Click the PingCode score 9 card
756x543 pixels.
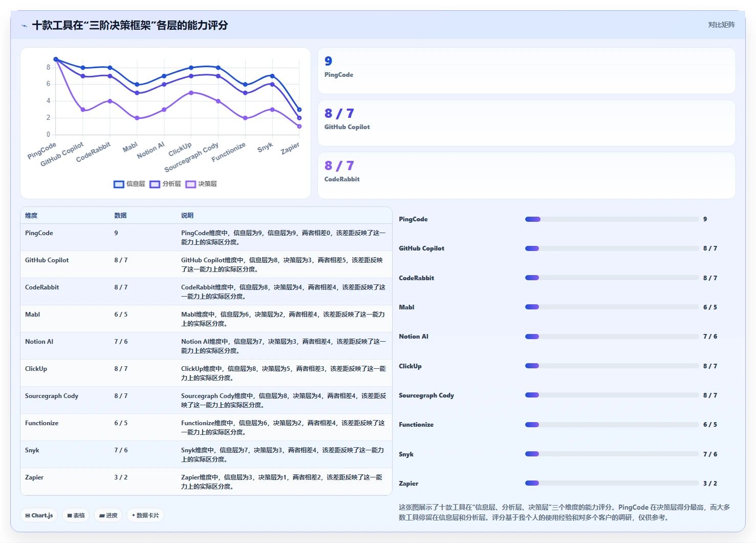[x=526, y=71]
